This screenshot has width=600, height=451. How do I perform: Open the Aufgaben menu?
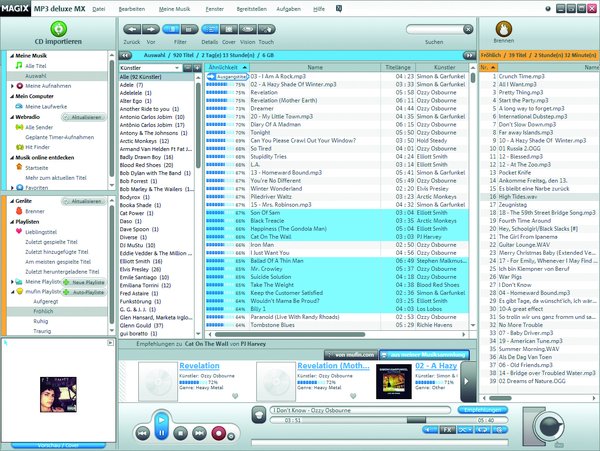(289, 9)
